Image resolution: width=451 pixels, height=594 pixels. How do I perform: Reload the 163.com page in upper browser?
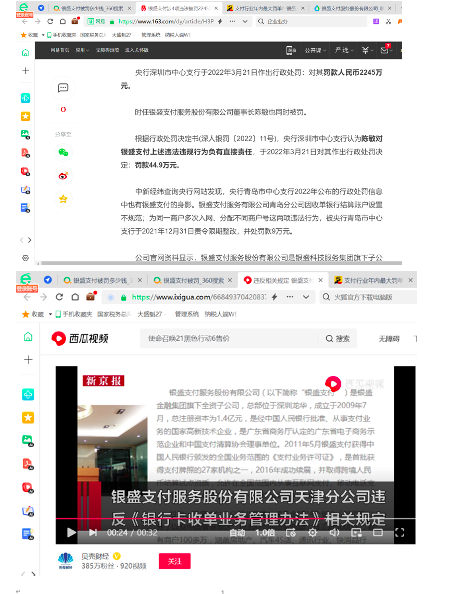tap(50, 21)
